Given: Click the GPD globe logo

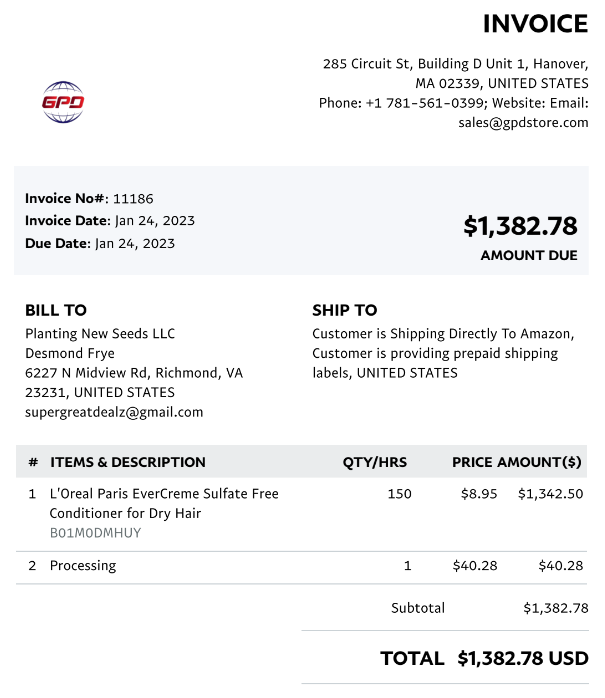Looking at the screenshot, I should tap(63, 102).
